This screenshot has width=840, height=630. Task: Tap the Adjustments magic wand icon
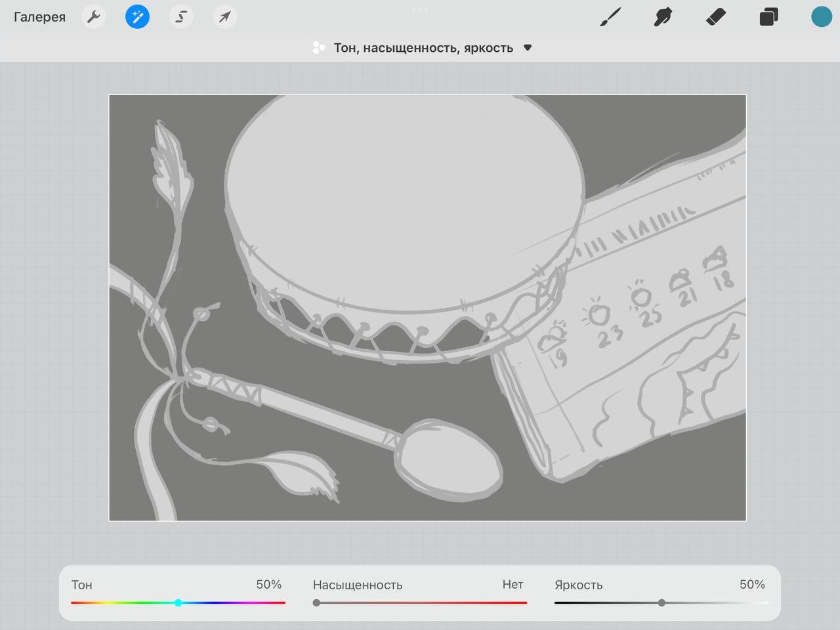point(137,16)
